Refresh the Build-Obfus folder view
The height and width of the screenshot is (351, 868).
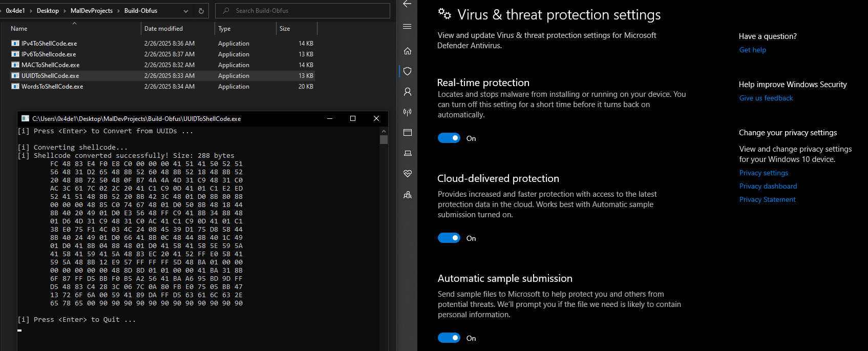(x=201, y=11)
